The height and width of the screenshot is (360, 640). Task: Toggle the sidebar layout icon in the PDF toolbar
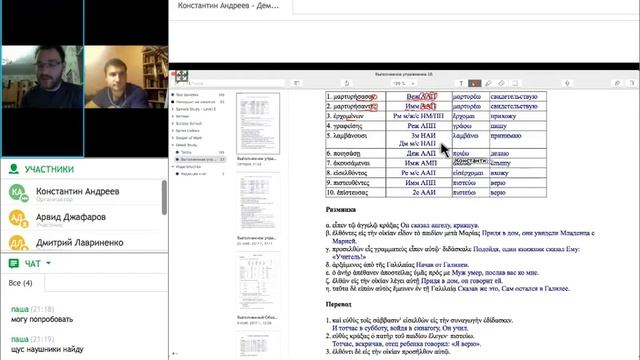click(x=297, y=83)
